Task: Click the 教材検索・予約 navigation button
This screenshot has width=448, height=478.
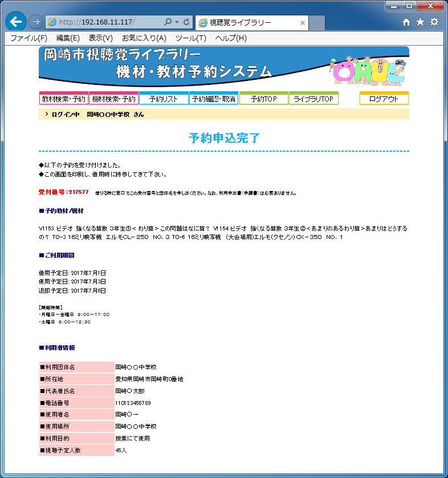Action: 63,99
